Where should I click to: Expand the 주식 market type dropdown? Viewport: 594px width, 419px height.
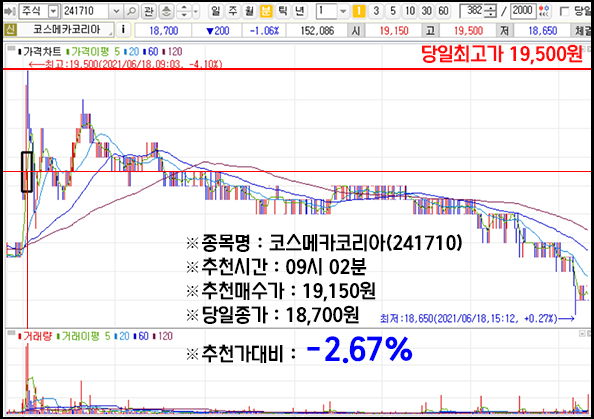point(53,11)
